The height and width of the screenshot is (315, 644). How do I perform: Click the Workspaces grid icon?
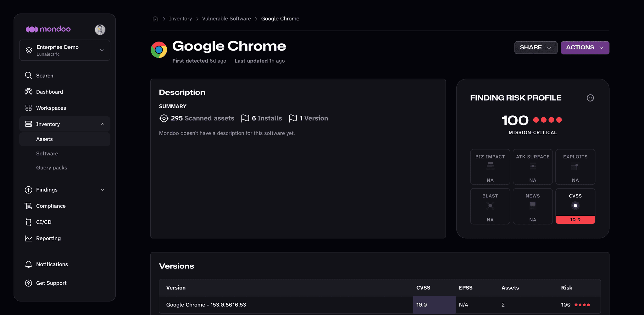pyautogui.click(x=28, y=108)
